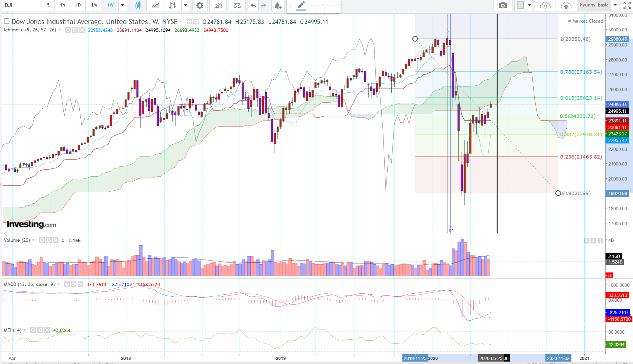Expand the timeframe interval dropdown
633x364 pixels.
(122, 5)
